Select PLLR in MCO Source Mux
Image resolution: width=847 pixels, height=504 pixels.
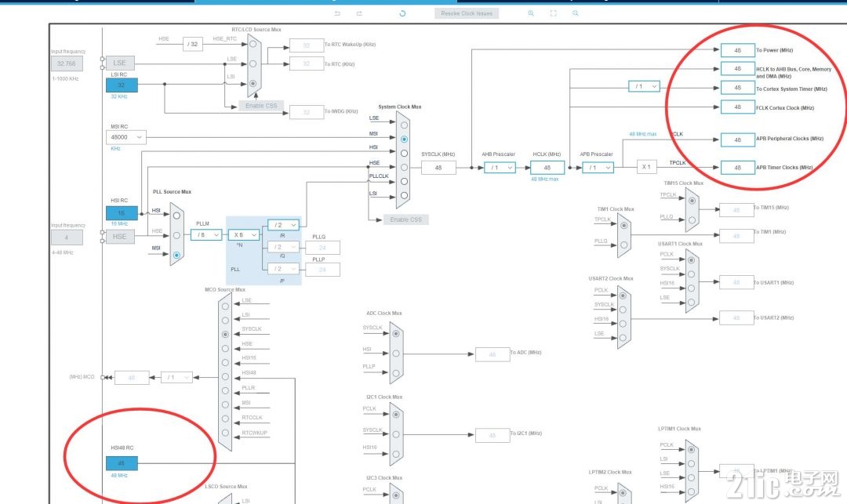[x=225, y=390]
